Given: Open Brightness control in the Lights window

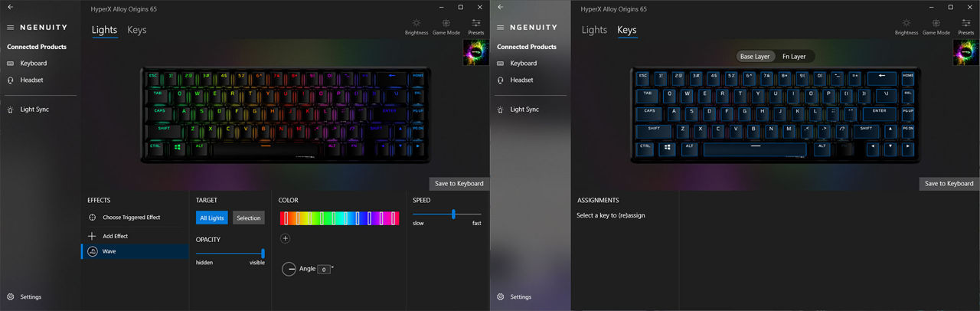Looking at the screenshot, I should point(416,27).
